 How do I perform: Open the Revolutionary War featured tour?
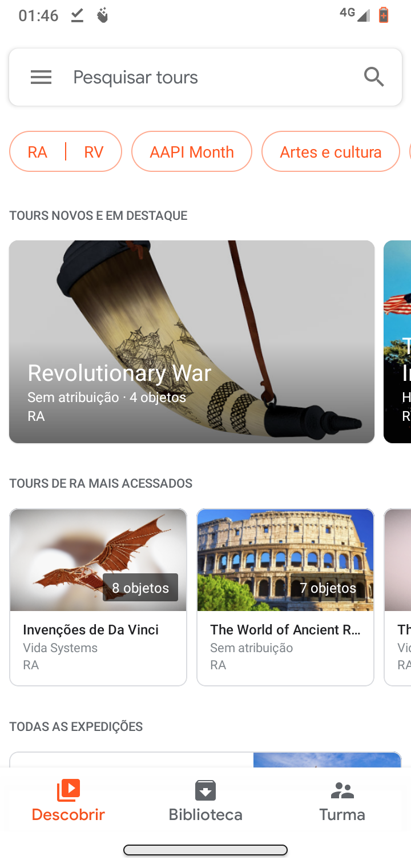(192, 341)
